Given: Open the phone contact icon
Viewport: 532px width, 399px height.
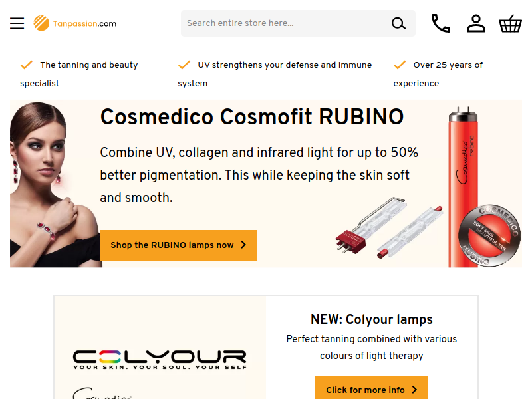Looking at the screenshot, I should coord(440,23).
